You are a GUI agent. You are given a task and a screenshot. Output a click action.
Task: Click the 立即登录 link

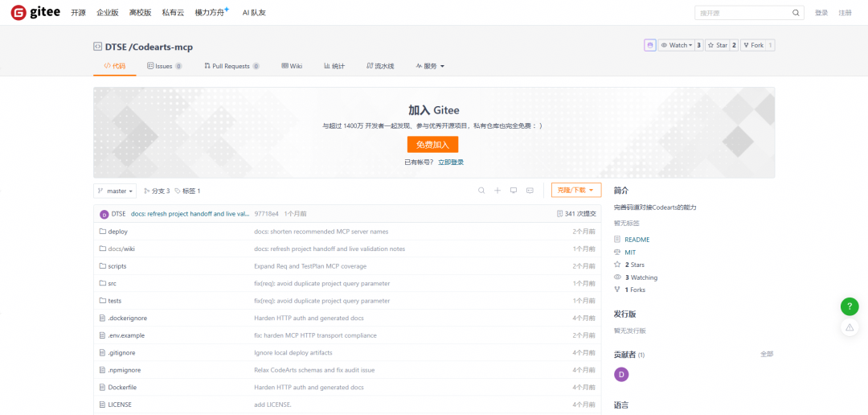[451, 162]
